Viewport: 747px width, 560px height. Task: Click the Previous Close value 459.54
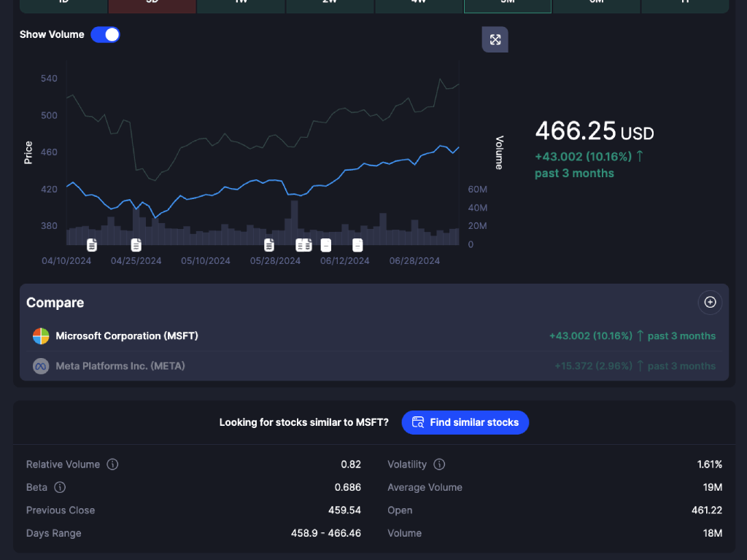344,510
